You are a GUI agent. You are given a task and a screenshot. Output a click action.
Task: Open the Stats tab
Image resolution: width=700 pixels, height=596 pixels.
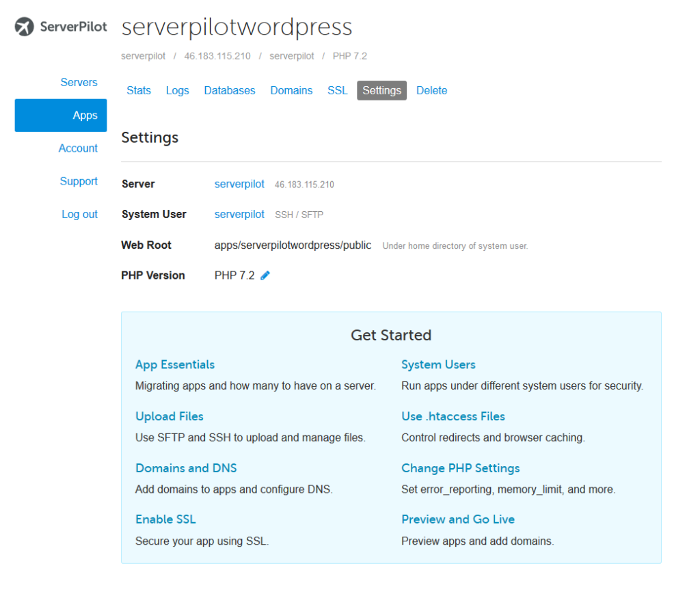point(139,91)
